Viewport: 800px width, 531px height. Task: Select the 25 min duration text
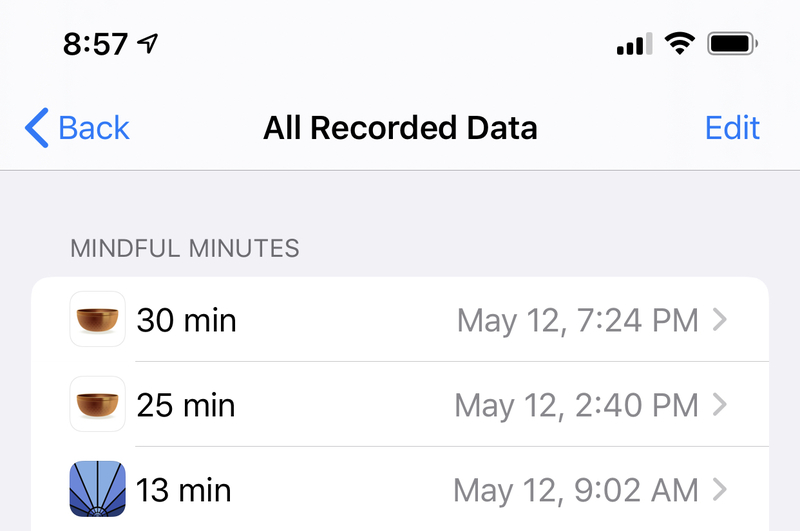(x=186, y=406)
